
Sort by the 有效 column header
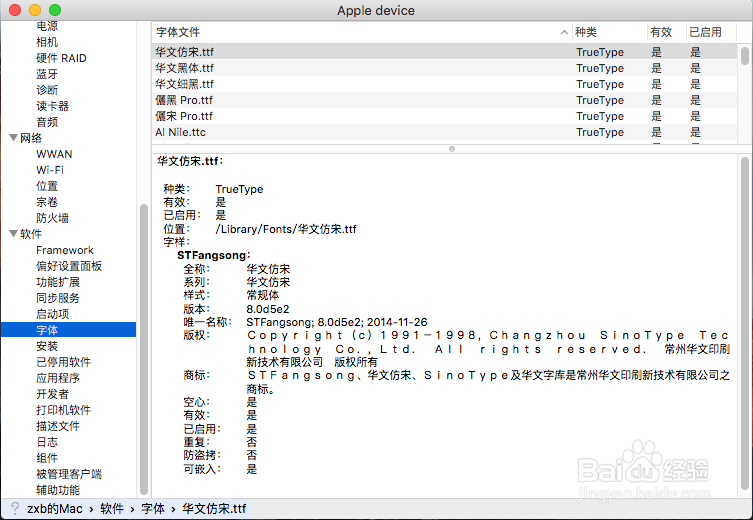click(x=666, y=32)
